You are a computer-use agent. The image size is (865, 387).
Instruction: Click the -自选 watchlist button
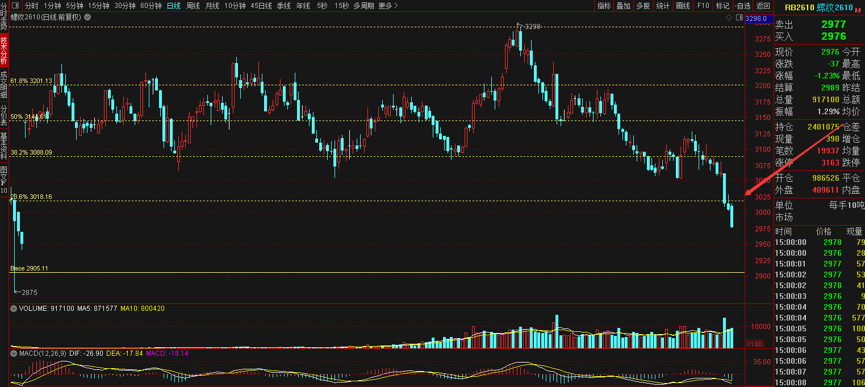(743, 6)
